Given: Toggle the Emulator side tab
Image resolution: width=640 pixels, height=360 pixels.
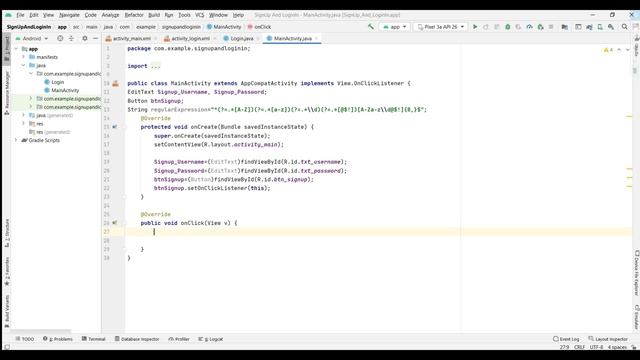Looking at the screenshot, I should [x=636, y=317].
